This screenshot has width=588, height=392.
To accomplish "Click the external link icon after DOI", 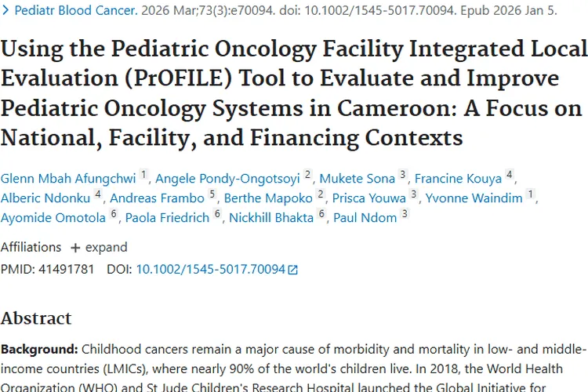I will pos(293,270).
